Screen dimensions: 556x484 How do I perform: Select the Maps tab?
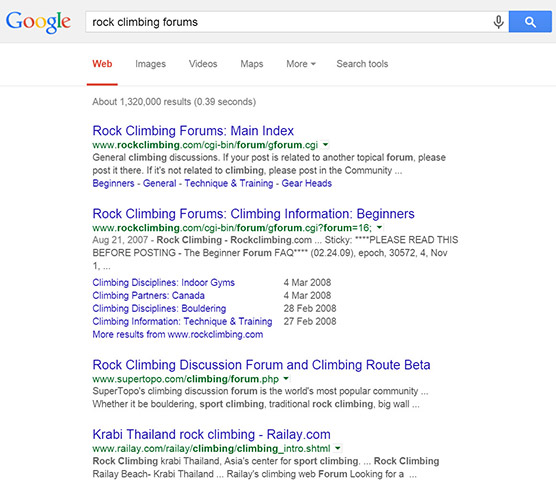[x=252, y=64]
